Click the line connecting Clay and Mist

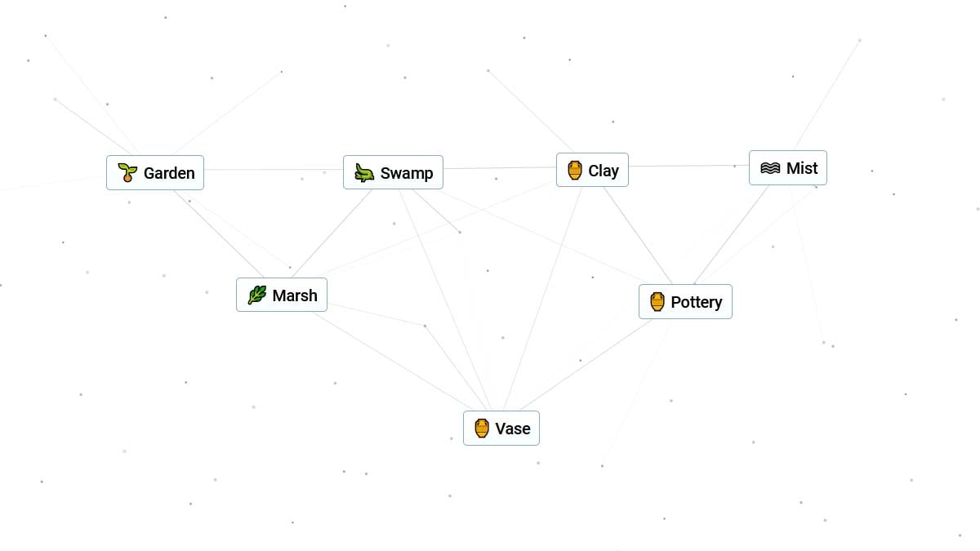pyautogui.click(x=688, y=166)
